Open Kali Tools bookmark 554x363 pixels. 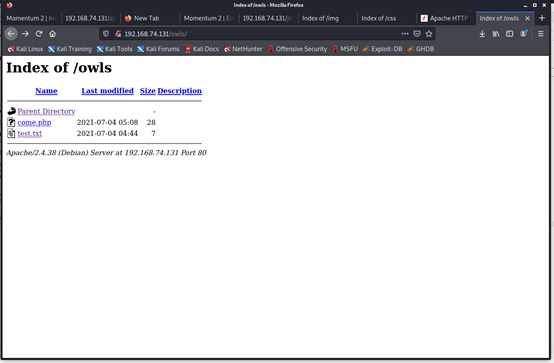click(x=114, y=49)
